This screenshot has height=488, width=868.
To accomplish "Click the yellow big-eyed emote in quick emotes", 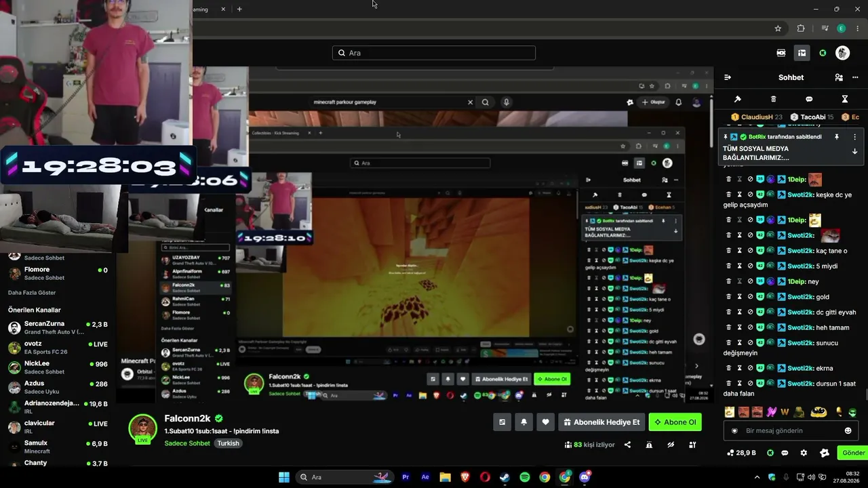I will 818,412.
